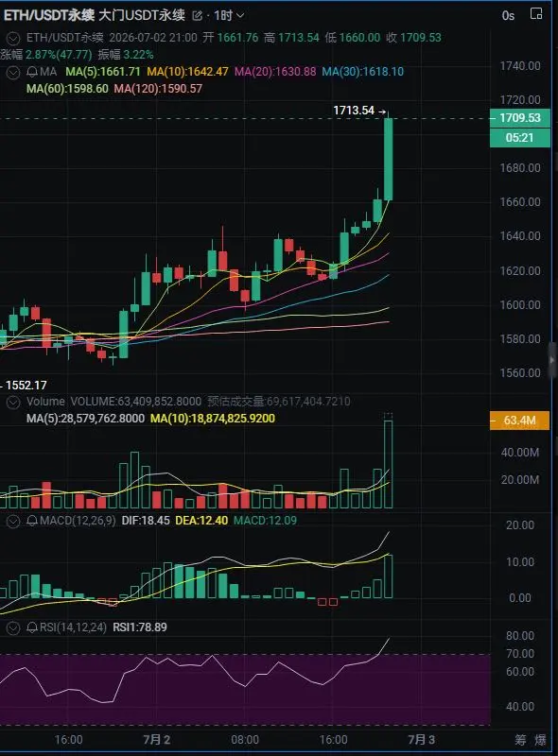
Task: Click DEA:12.40 value
Action: tap(201, 521)
